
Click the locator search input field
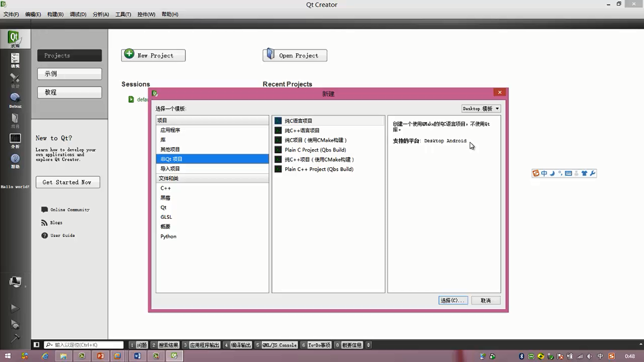click(x=85, y=345)
